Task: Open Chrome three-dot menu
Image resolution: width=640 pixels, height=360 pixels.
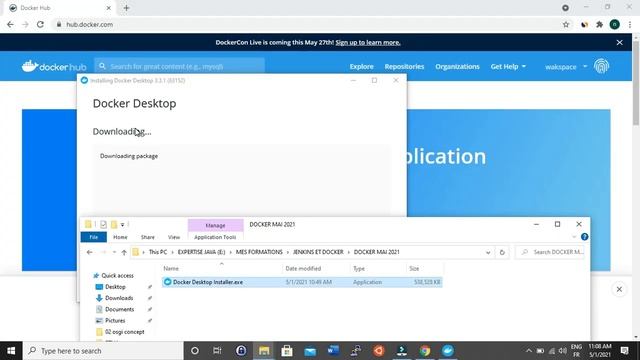Action: 630,24
